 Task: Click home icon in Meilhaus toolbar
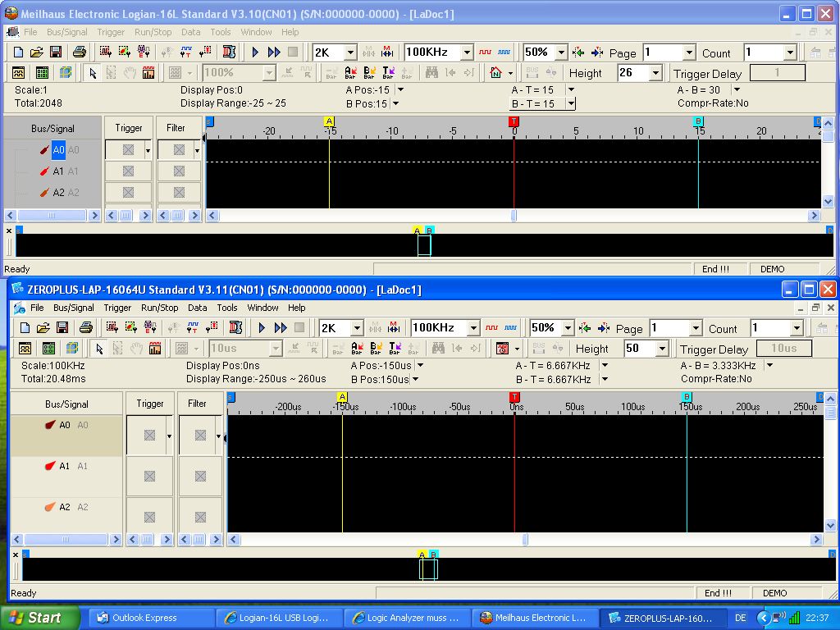click(x=496, y=73)
